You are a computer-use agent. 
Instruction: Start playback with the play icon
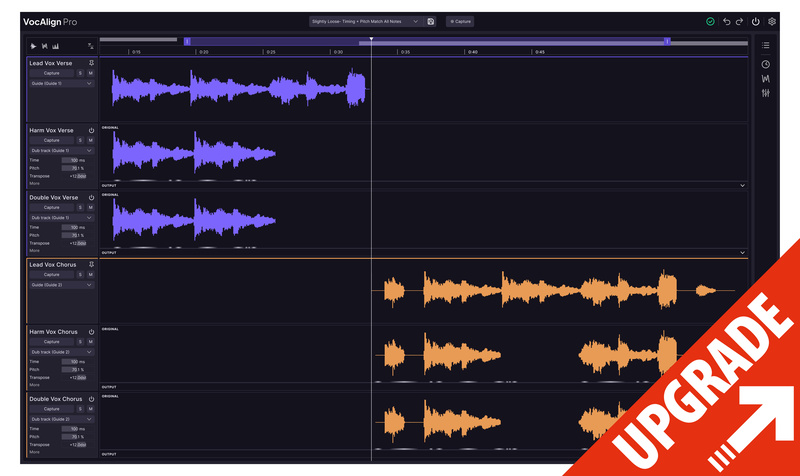click(x=33, y=46)
